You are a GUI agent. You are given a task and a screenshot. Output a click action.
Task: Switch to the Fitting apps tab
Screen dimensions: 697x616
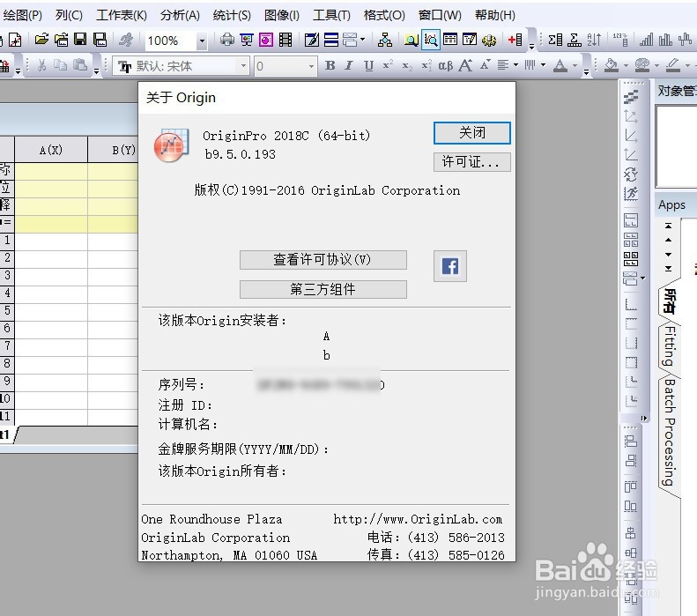670,345
